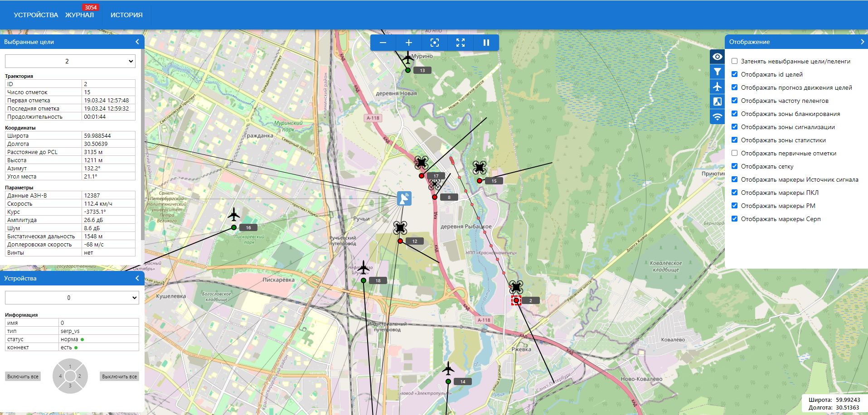Select aircraft target marked 14
The height and width of the screenshot is (415, 868).
(x=448, y=368)
